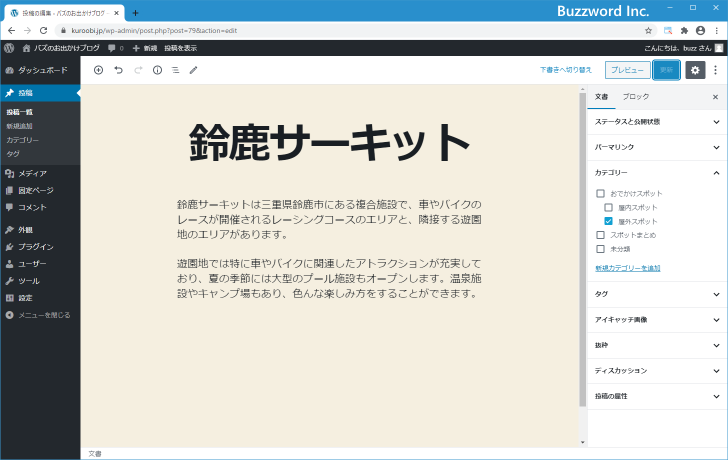This screenshot has width=728, height=460.
Task: Expand the アイキャッチ画像 panel
Action: (657, 320)
